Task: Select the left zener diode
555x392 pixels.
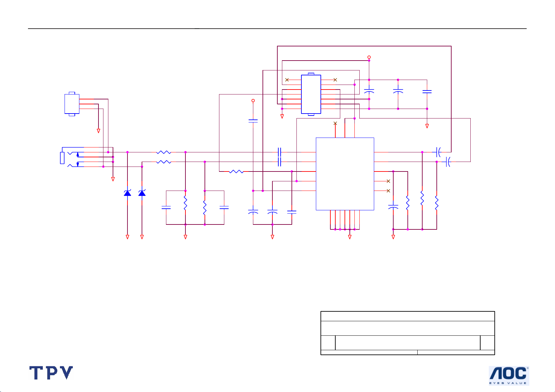Action: coord(127,193)
